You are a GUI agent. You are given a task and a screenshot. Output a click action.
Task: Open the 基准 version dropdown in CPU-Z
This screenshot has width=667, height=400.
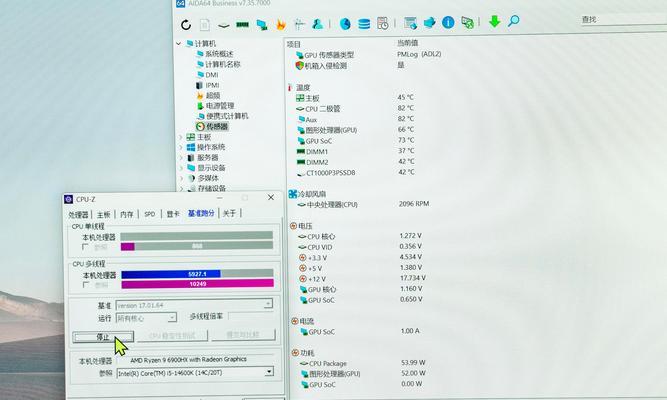point(268,304)
